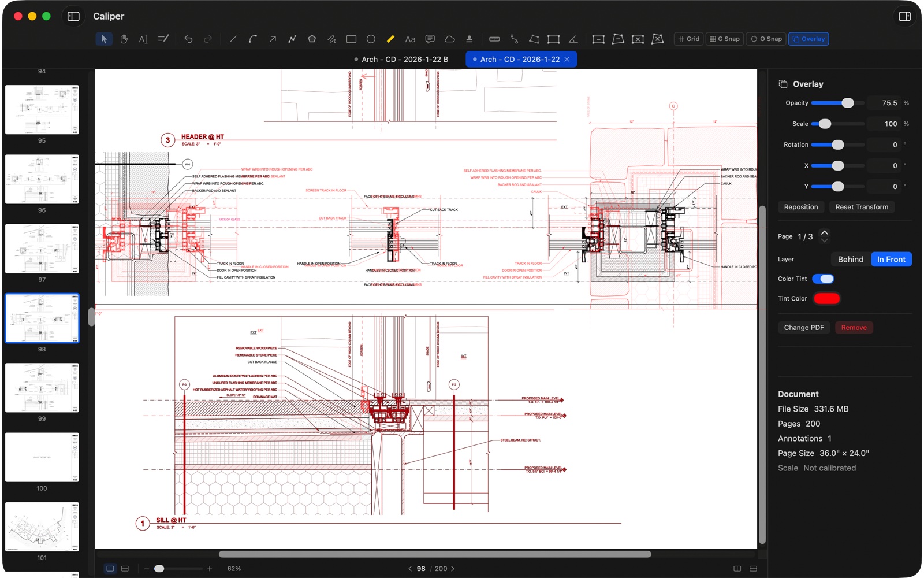The image size is (924, 578).
Task: Pick the freehand scribble tool
Action: click(x=331, y=39)
